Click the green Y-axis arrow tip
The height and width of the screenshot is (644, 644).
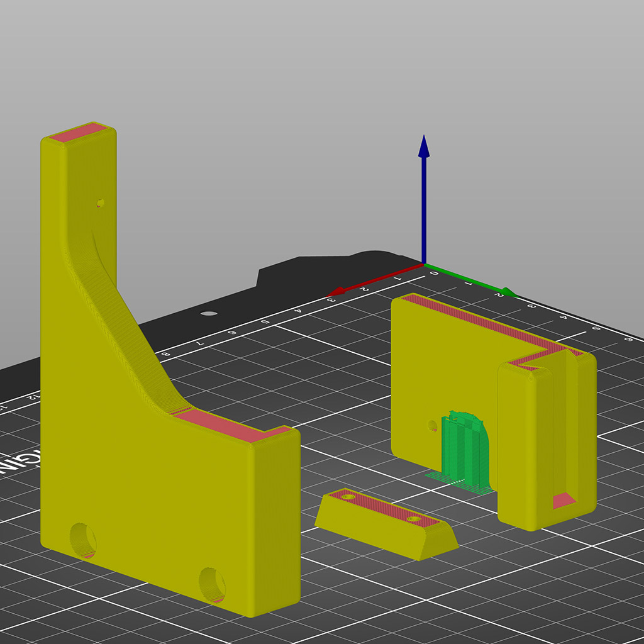[x=511, y=292]
